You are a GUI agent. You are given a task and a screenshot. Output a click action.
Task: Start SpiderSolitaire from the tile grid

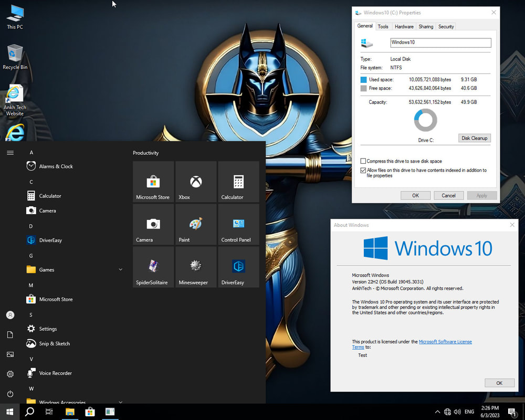click(x=153, y=267)
